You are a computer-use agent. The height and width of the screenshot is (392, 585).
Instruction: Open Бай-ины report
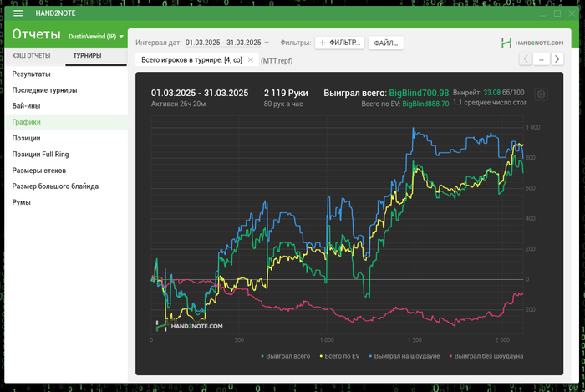[66, 106]
